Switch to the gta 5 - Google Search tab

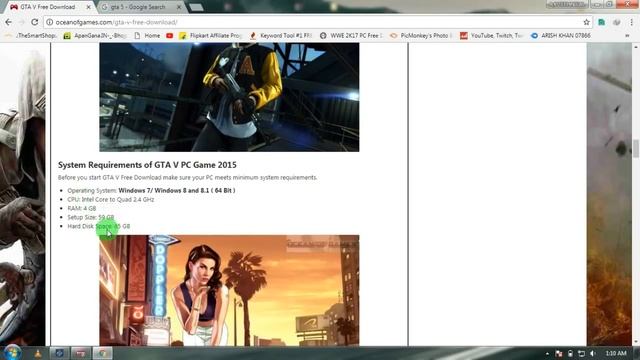coord(138,7)
